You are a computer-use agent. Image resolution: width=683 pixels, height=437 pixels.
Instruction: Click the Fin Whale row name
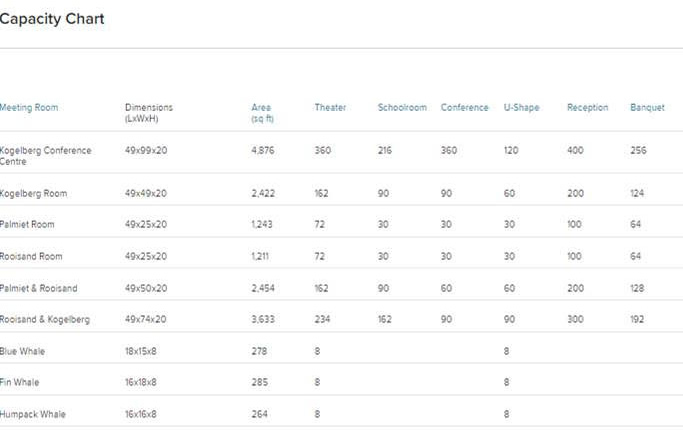point(19,382)
